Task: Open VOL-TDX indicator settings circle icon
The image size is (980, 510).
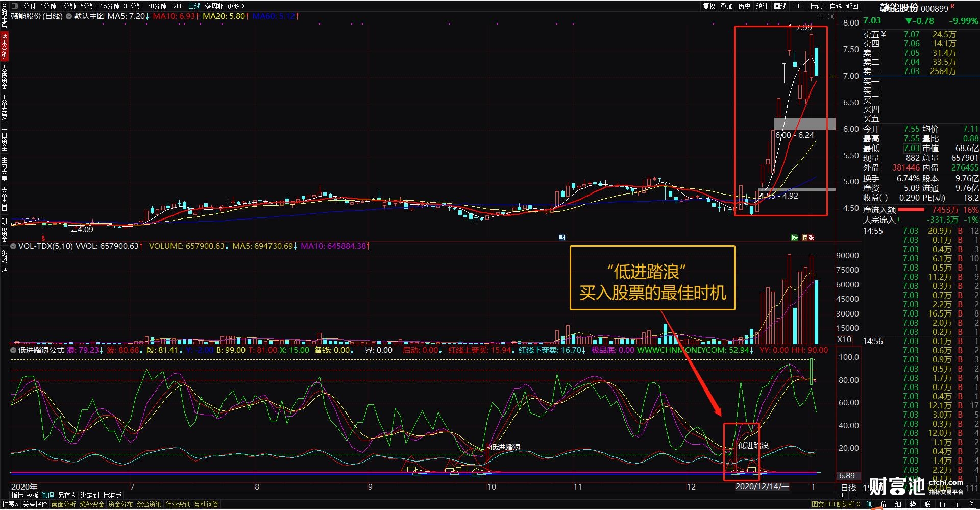Action: (x=13, y=246)
